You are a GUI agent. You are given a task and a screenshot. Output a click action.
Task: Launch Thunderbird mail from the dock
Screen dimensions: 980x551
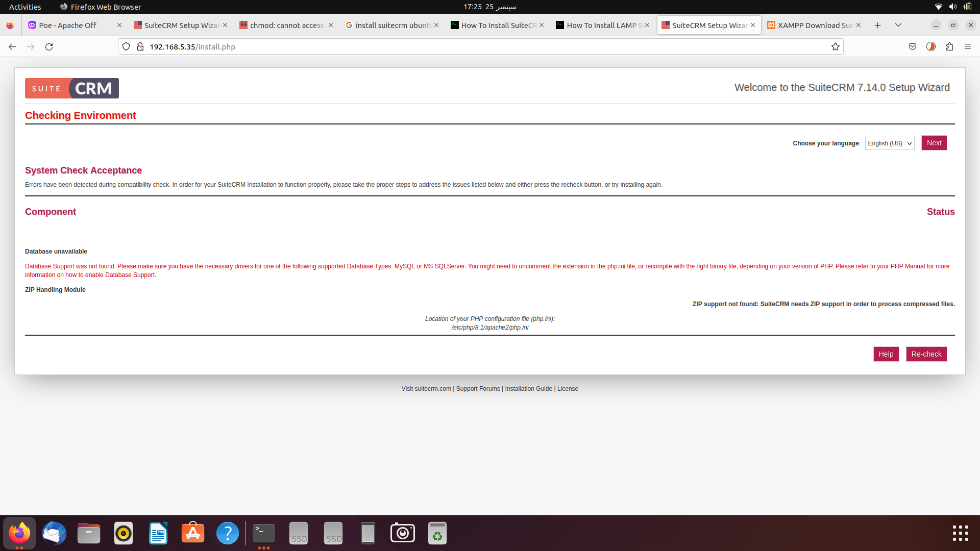point(54,533)
